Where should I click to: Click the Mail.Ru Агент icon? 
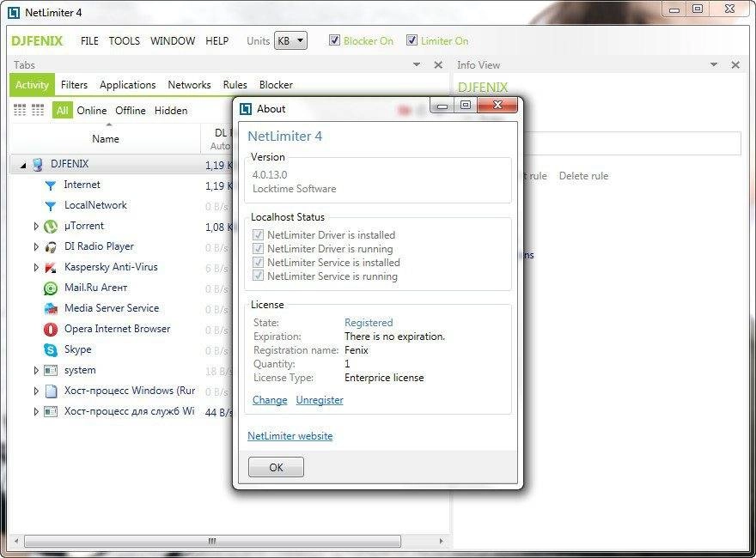[50, 288]
